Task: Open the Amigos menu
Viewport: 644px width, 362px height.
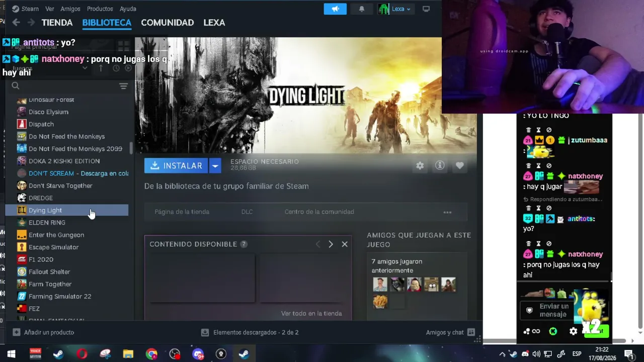Action: click(70, 9)
